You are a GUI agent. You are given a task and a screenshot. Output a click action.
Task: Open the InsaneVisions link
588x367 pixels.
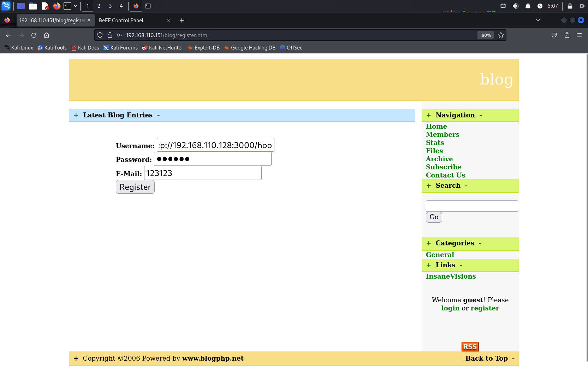(451, 276)
